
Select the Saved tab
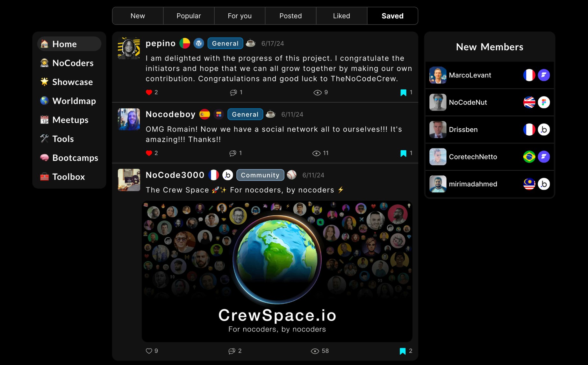pyautogui.click(x=392, y=16)
